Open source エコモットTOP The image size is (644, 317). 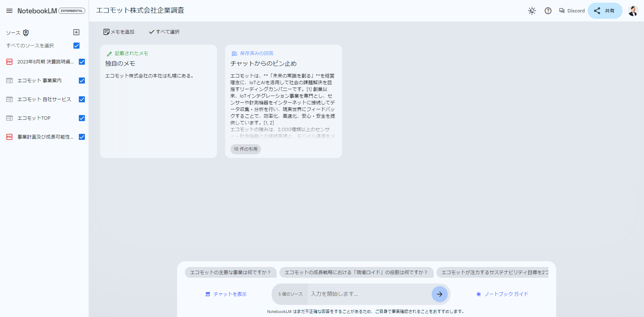34,118
